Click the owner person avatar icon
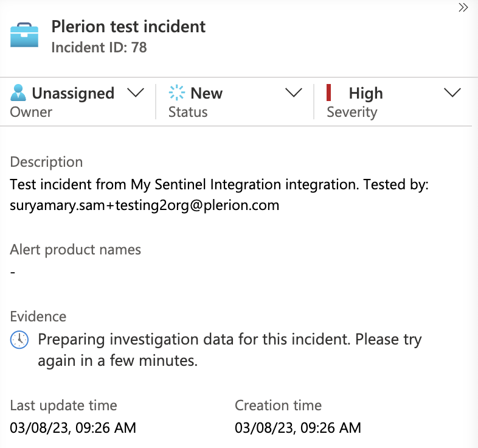The image size is (478, 448). click(x=18, y=93)
